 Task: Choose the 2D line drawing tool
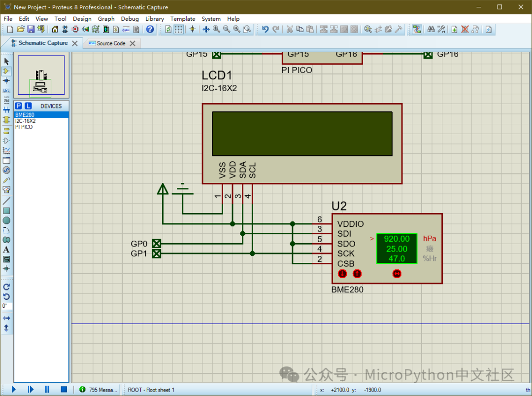6,201
